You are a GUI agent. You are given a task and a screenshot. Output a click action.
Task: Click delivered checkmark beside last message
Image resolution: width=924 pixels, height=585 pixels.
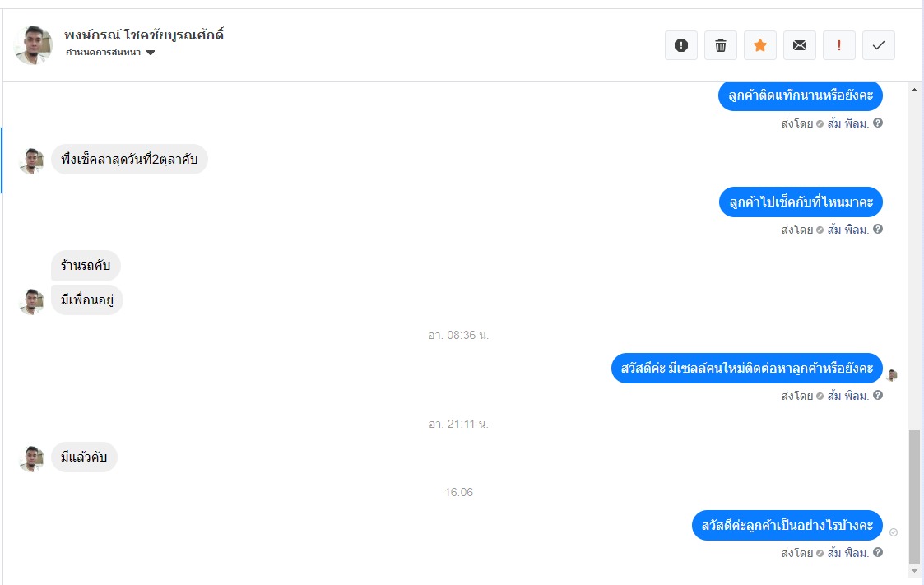(x=894, y=532)
